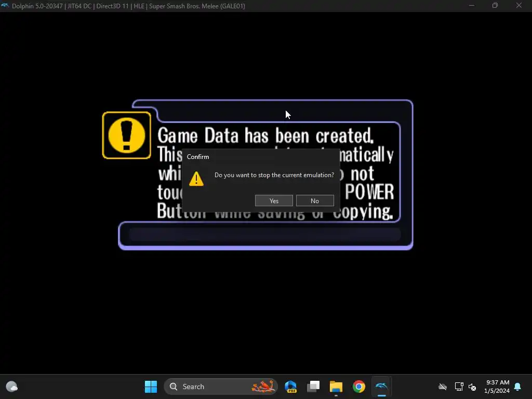Open the weather widget on taskbar

pyautogui.click(x=12, y=387)
